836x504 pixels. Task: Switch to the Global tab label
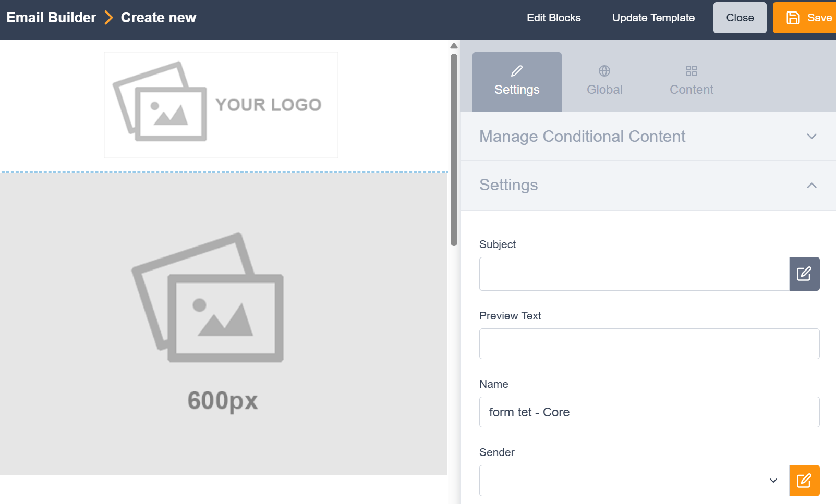point(604,90)
